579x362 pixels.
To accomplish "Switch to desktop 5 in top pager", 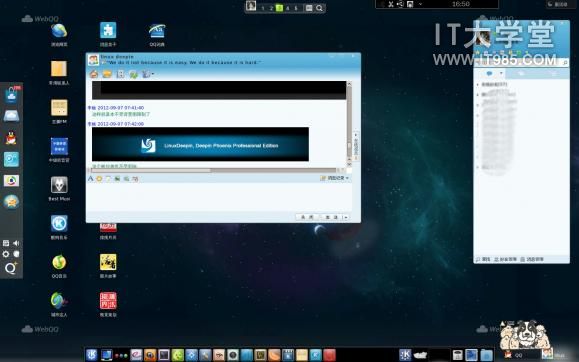I will click(x=296, y=8).
